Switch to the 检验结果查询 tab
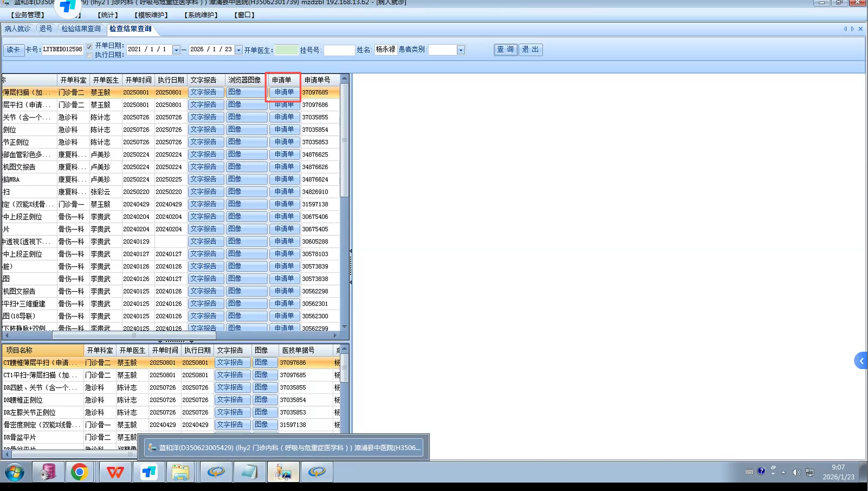This screenshot has width=868, height=491. pyautogui.click(x=81, y=29)
